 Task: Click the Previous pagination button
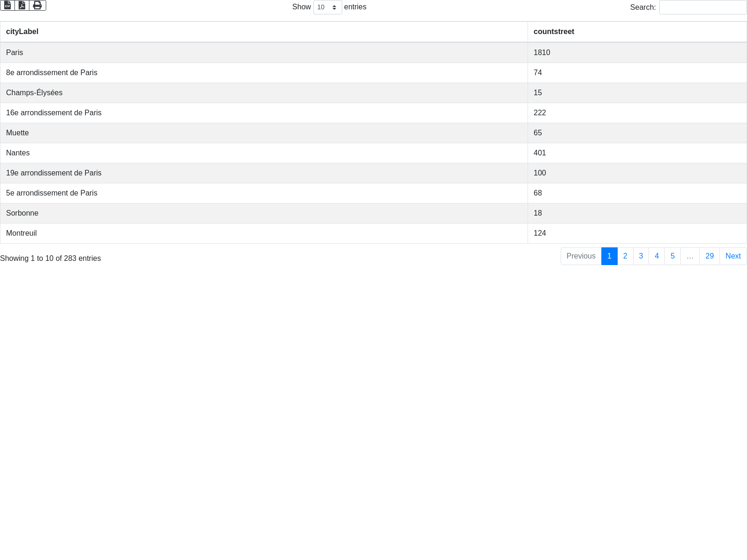coord(581,256)
